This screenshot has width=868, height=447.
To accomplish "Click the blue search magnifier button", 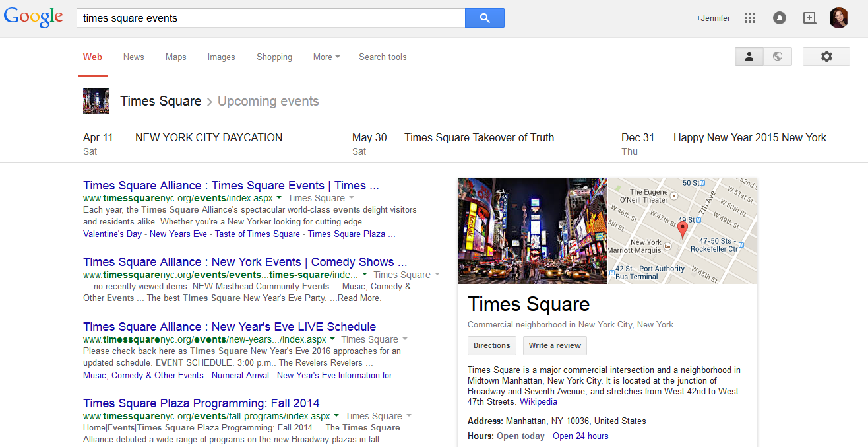I will [484, 18].
